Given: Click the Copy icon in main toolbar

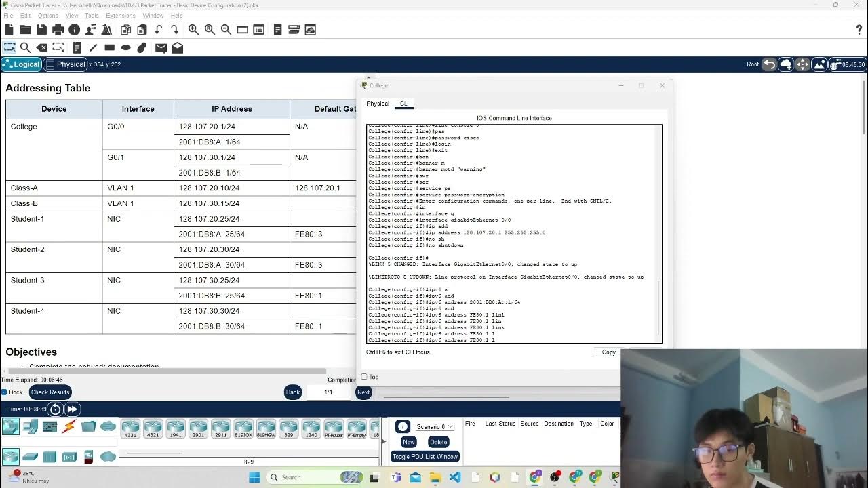Looking at the screenshot, I should tap(125, 30).
